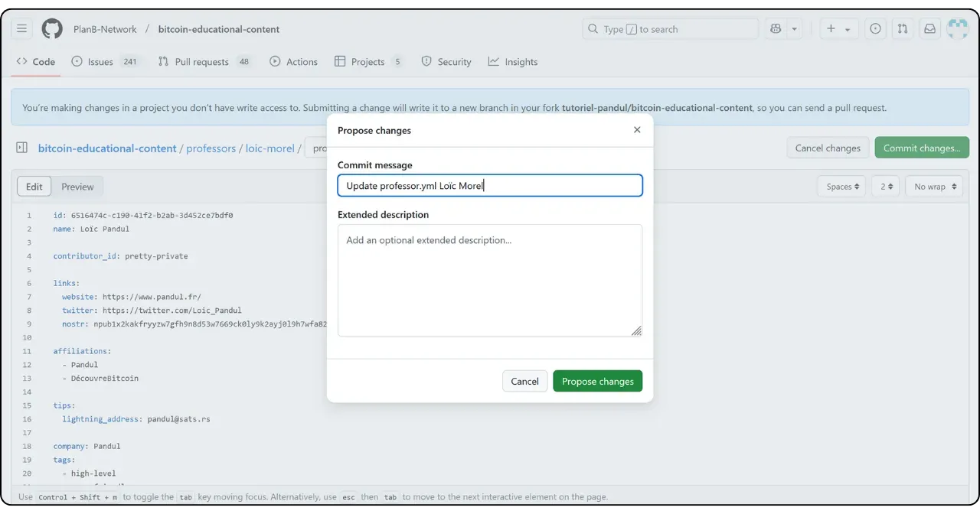Open the No wrap line mode dropdown
Image resolution: width=980 pixels, height=514 pixels.
click(x=933, y=187)
